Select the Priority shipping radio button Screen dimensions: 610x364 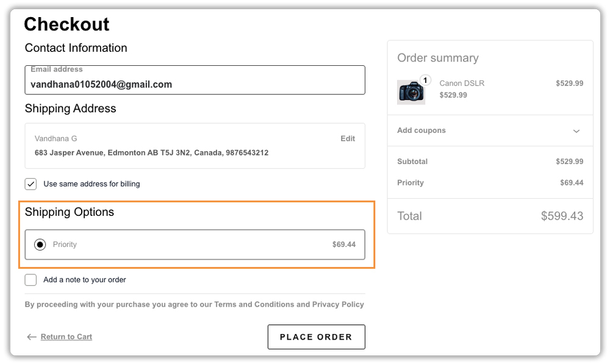pos(39,244)
